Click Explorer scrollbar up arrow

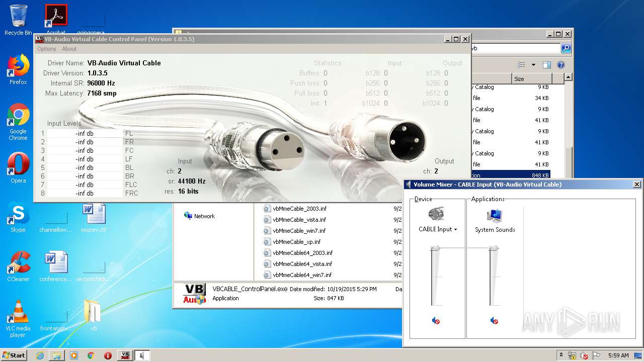(568, 77)
